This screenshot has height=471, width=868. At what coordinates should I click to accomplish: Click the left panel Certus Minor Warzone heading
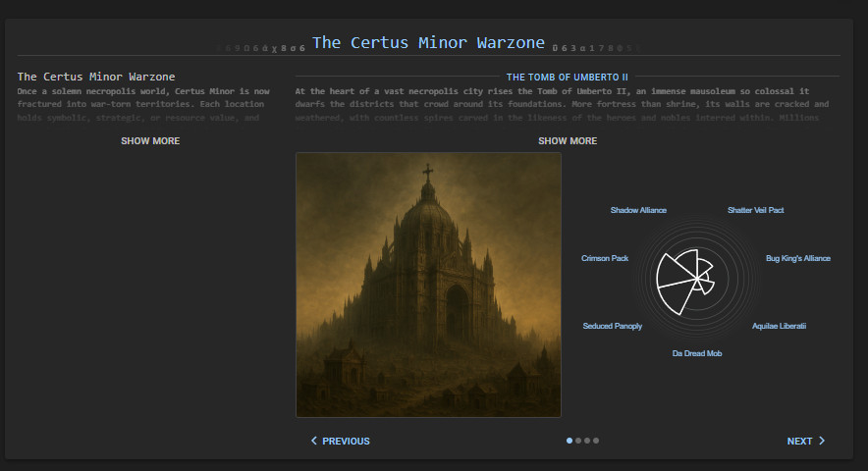pos(96,77)
